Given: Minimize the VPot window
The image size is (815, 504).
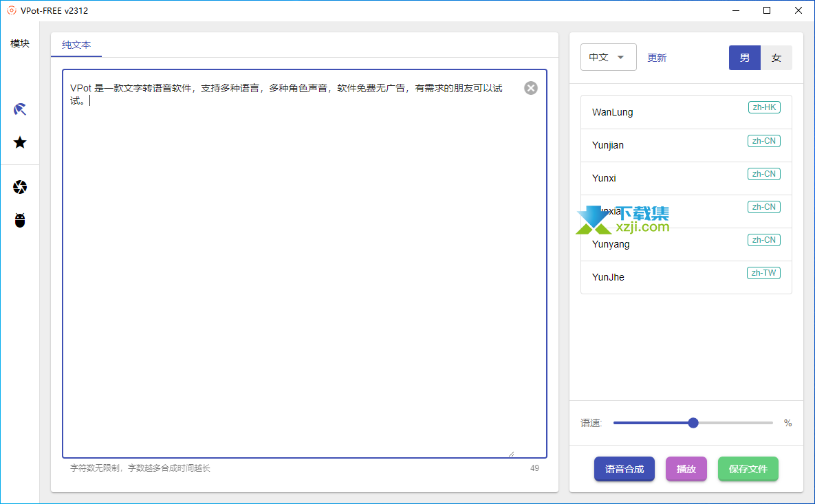Looking at the screenshot, I should (735, 10).
